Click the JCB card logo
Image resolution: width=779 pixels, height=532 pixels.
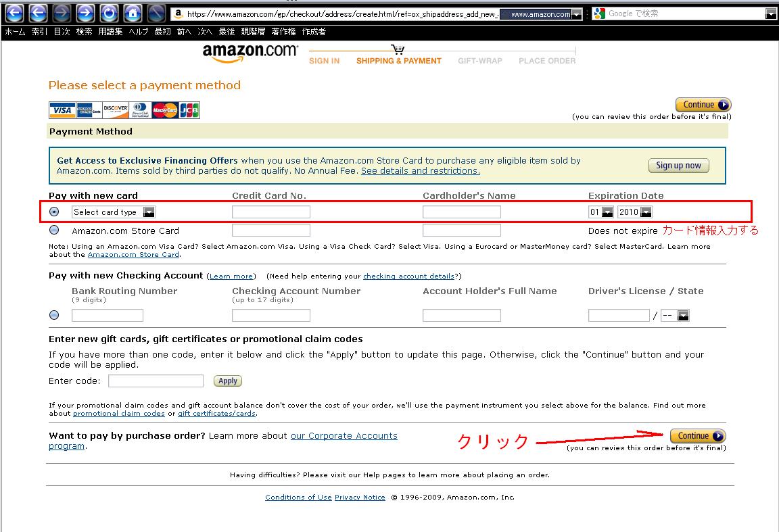click(189, 110)
